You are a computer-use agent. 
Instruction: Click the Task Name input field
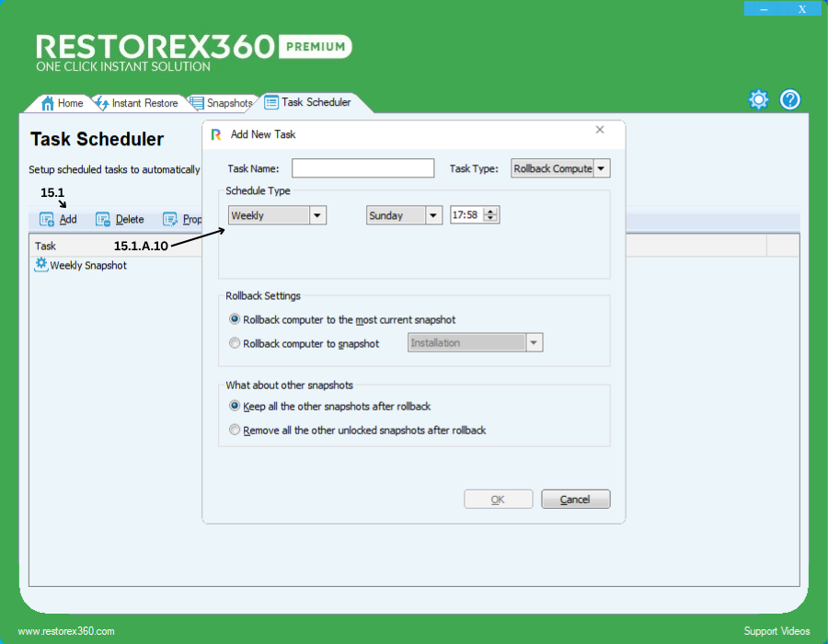pyautogui.click(x=362, y=168)
